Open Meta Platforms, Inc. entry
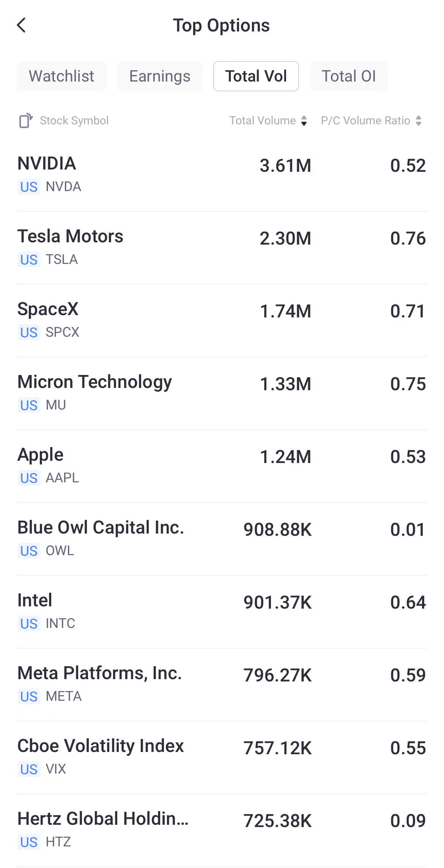Viewport: 444px width, 868px height. (x=222, y=684)
